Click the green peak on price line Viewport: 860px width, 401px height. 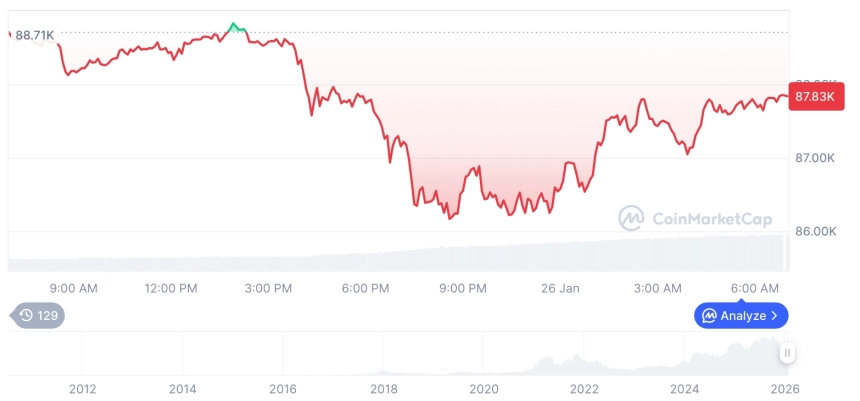click(x=234, y=25)
